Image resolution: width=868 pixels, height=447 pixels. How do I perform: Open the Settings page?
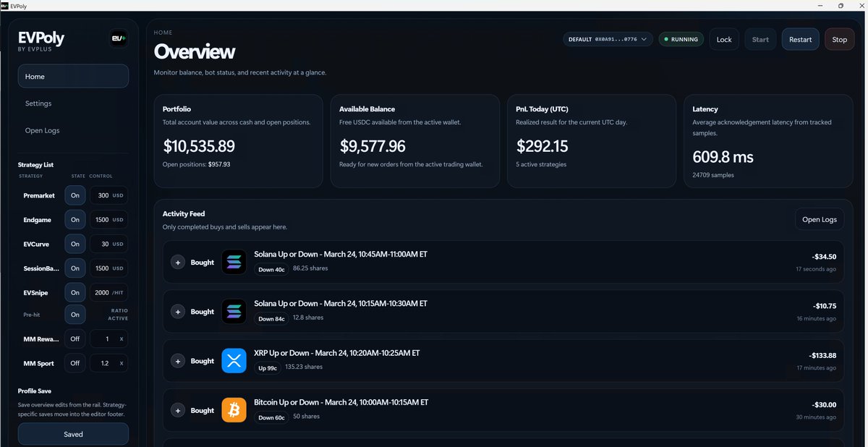click(x=73, y=103)
